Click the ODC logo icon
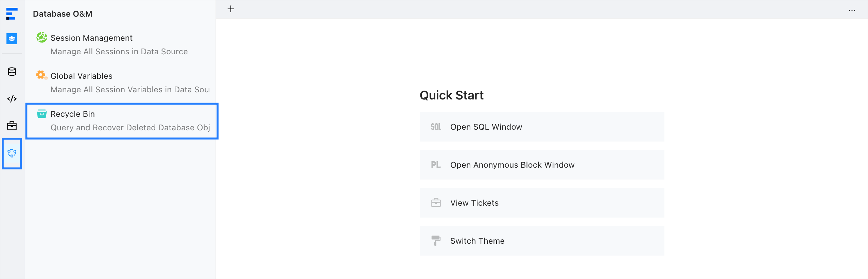The width and height of the screenshot is (868, 279). 12,14
